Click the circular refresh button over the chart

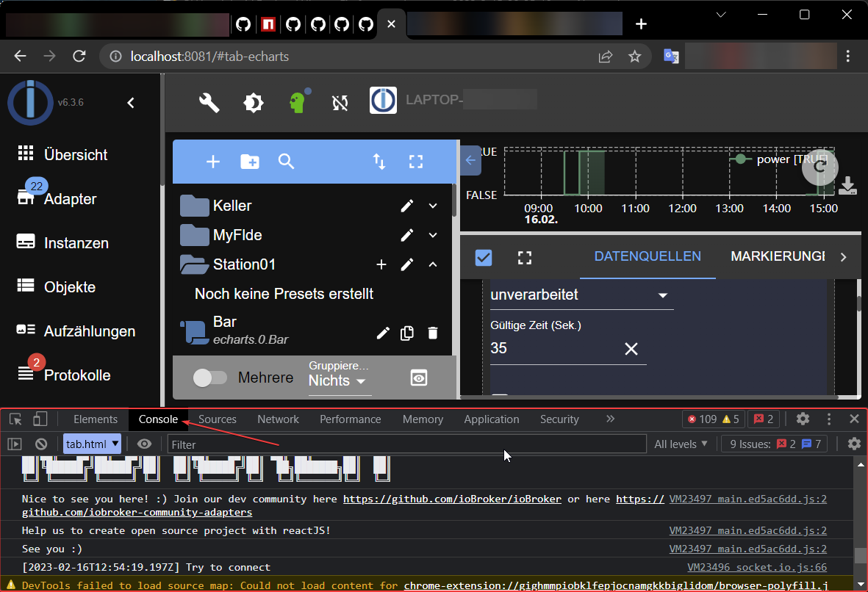tap(819, 167)
